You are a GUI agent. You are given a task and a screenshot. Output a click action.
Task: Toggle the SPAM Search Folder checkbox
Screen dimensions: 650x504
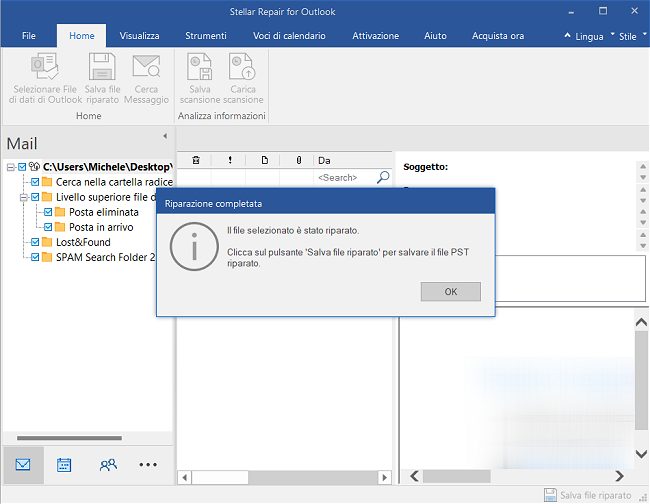35,257
